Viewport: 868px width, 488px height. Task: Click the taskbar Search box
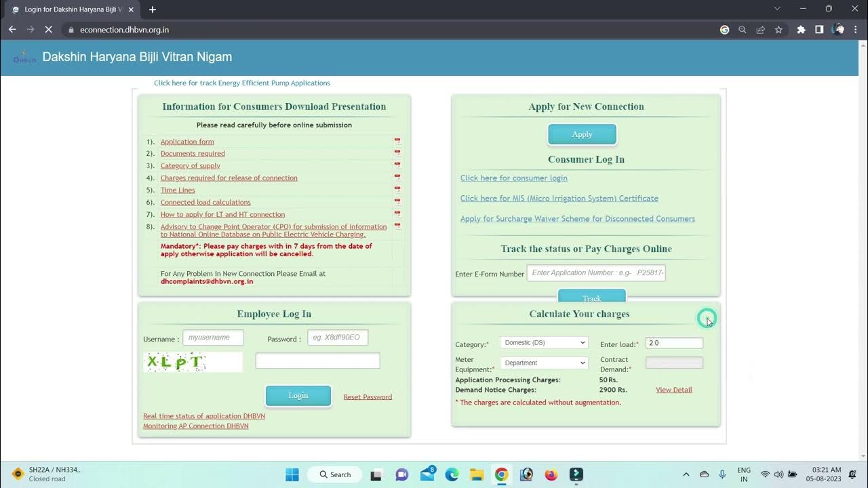(x=336, y=474)
